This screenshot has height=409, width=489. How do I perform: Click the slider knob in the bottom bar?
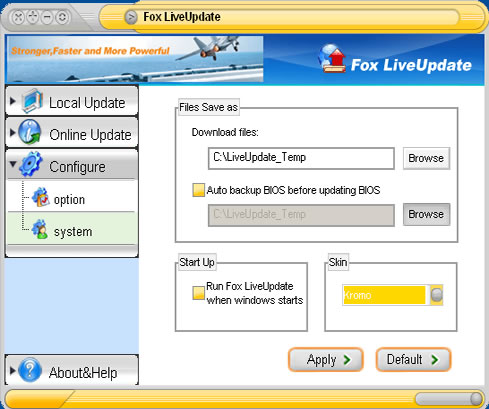(x=476, y=399)
